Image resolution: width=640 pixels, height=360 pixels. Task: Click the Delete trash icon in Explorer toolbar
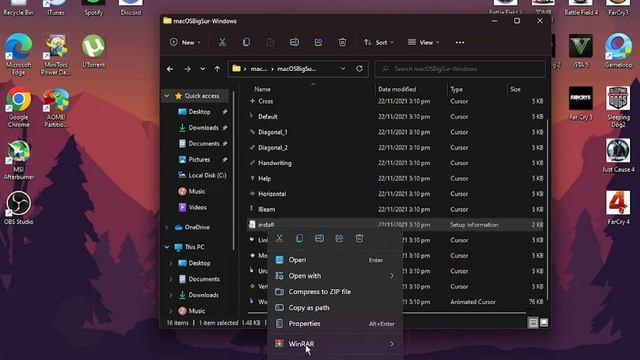(342, 42)
